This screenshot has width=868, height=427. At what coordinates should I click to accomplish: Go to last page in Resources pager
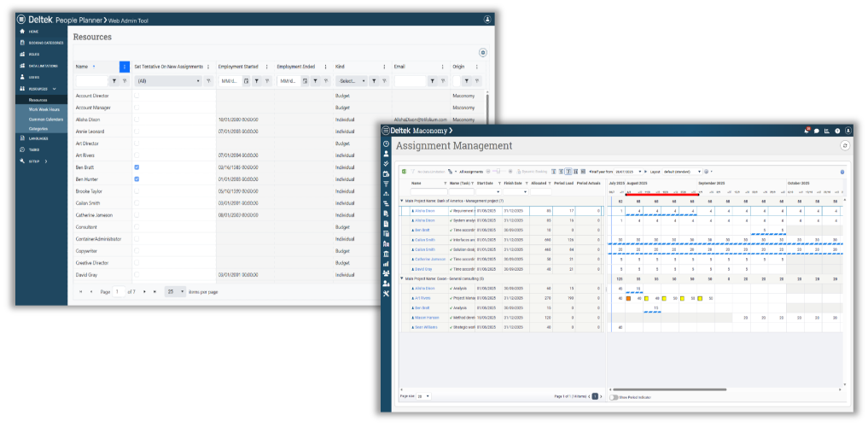[155, 291]
